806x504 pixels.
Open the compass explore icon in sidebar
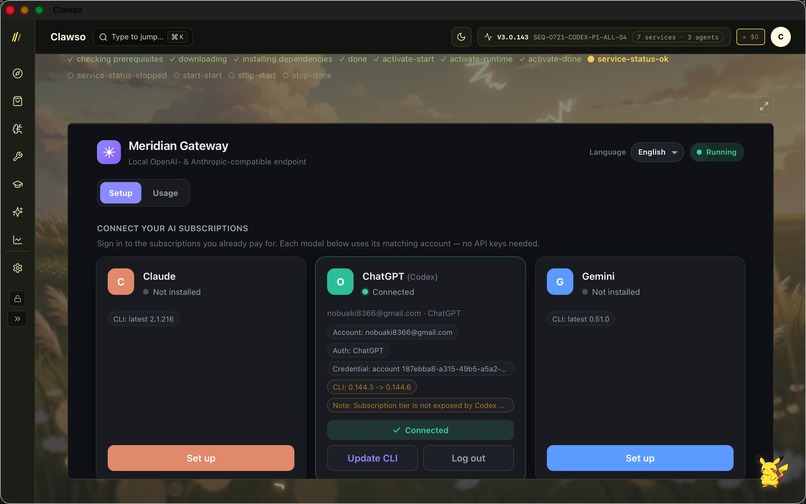tap(17, 74)
